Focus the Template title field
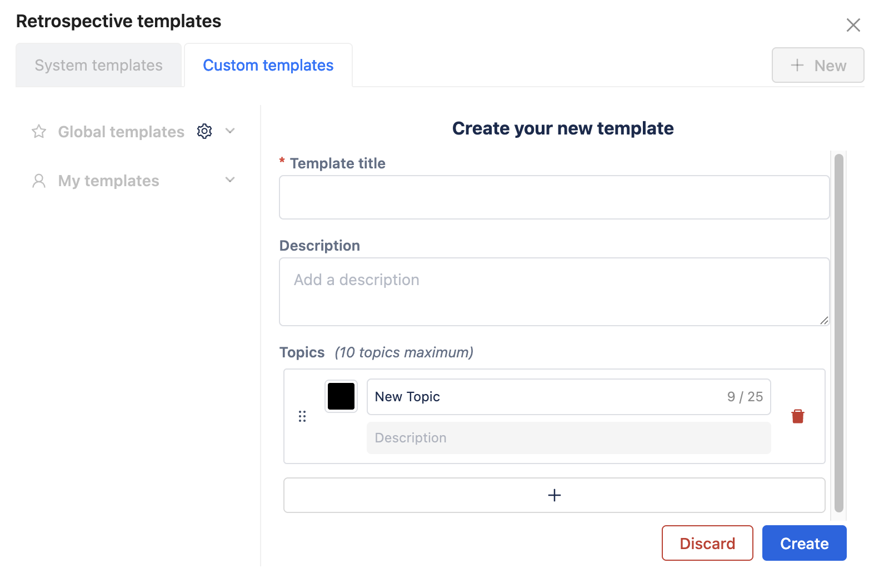 coord(554,197)
